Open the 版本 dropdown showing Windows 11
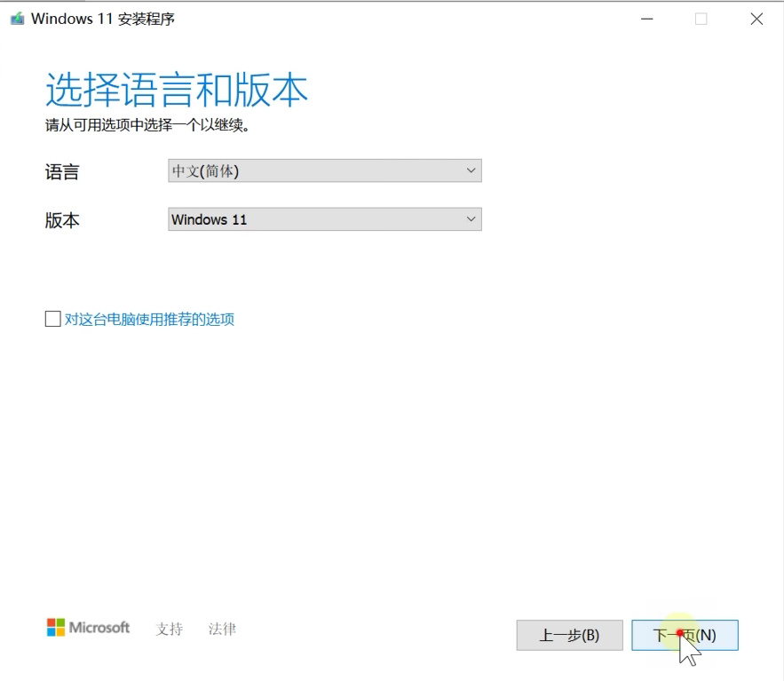 [324, 219]
